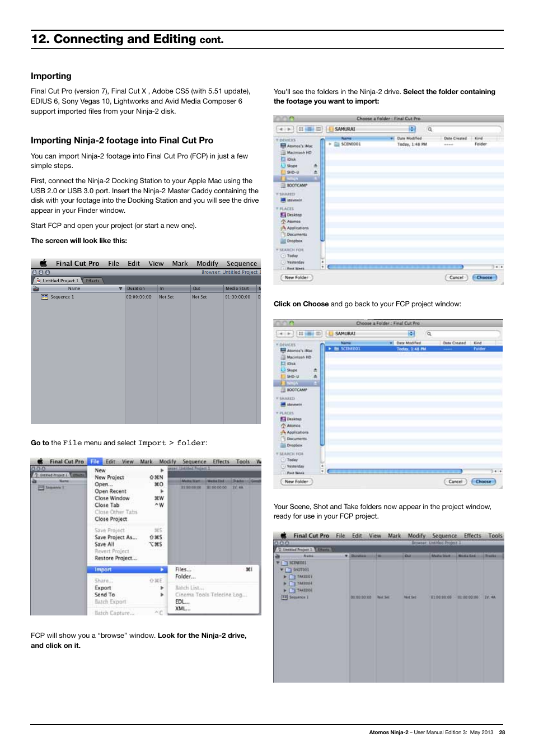Expand the TAKE004 bin in the FCP browser

(x=285, y=583)
